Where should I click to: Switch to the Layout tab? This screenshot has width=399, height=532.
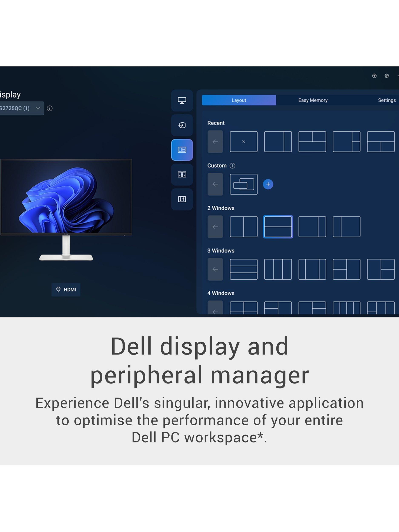[x=239, y=100]
